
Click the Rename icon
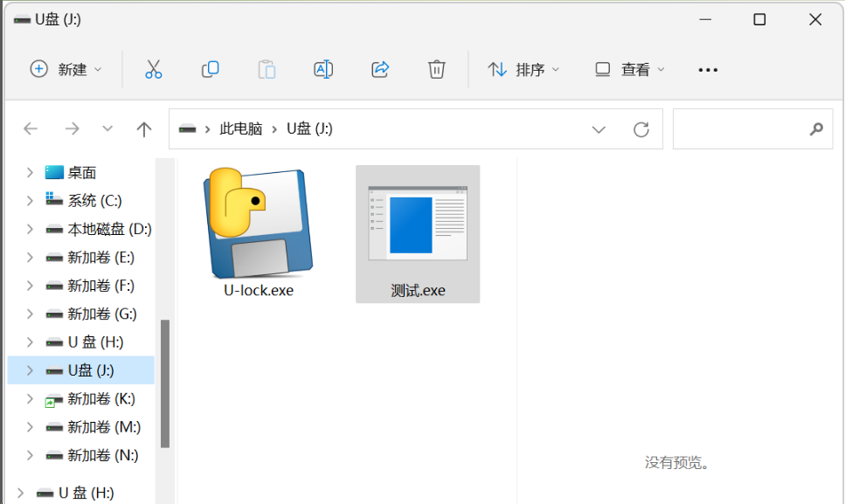(323, 70)
